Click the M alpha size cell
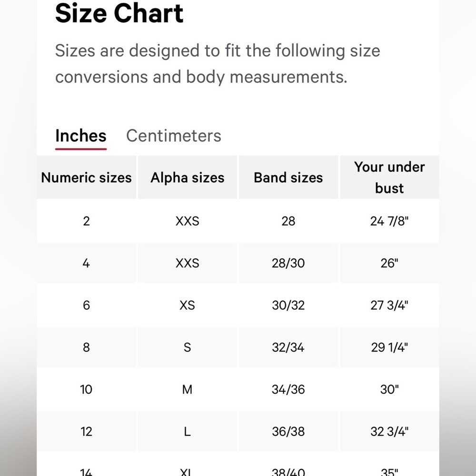This screenshot has width=476, height=476. point(187,389)
